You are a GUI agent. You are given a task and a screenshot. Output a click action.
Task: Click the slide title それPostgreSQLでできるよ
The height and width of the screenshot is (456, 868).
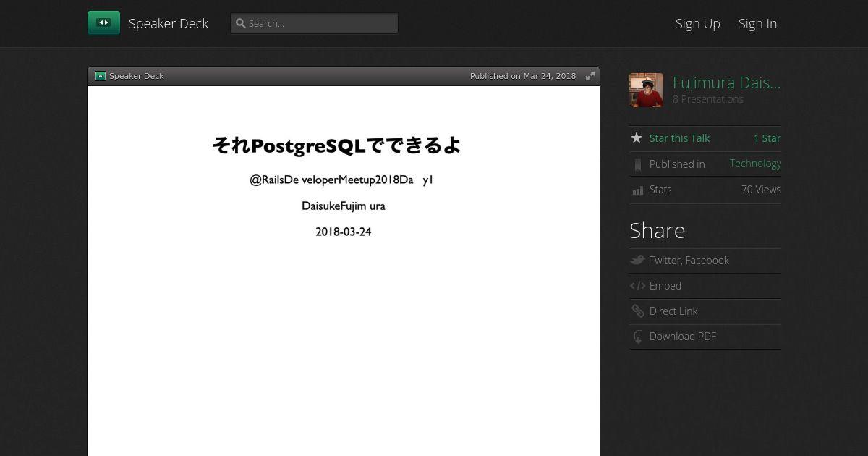pos(336,145)
